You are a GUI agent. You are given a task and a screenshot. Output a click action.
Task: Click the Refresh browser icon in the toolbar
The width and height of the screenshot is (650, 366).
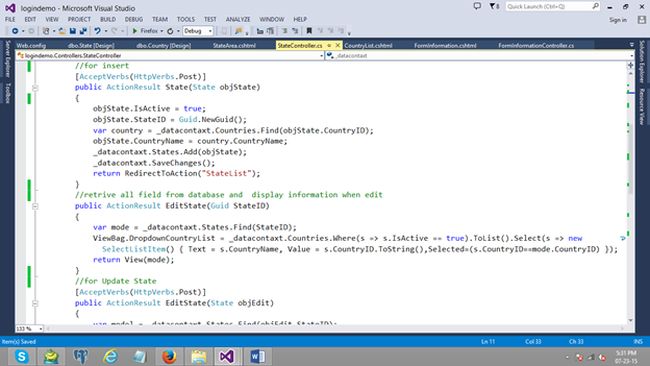click(170, 31)
